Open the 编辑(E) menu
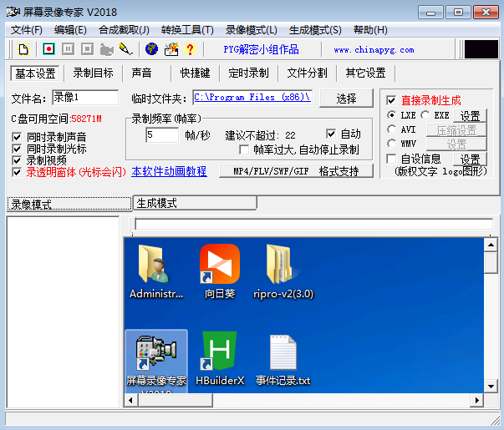 pos(70,30)
